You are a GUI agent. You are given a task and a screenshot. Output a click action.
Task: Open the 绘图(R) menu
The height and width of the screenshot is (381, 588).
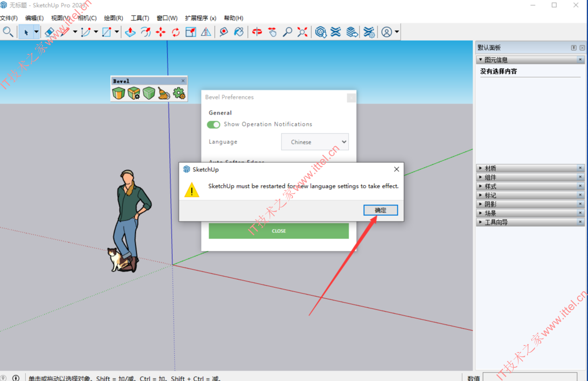pyautogui.click(x=114, y=18)
